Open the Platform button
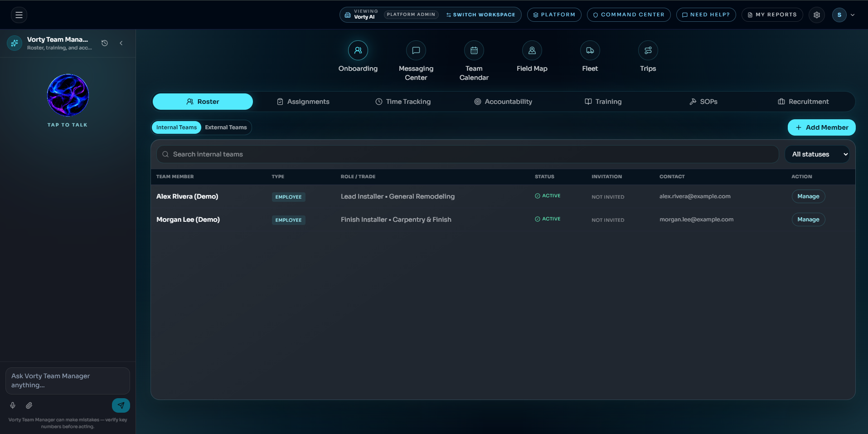 [554, 15]
